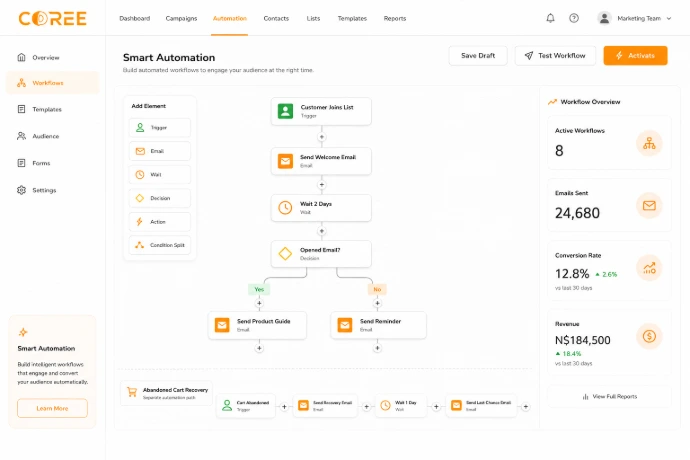
Task: Add a Condition Split element
Action: [160, 245]
